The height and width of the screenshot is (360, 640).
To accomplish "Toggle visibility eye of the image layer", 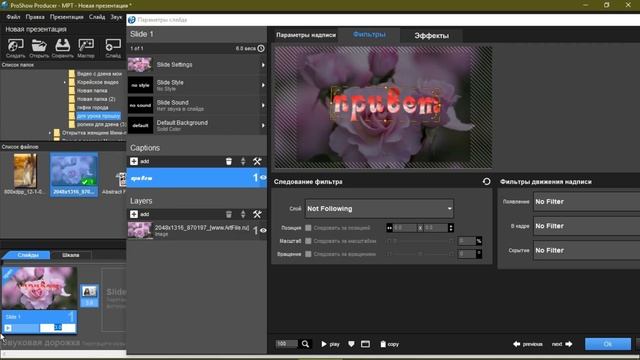I will 263,231.
